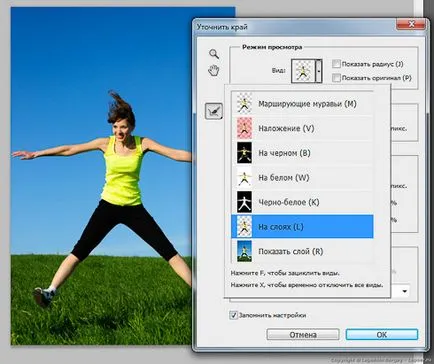Image resolution: width=434 pixels, height=364 pixels.
Task: Open the Вид view dropdown arrow
Action: tap(319, 71)
